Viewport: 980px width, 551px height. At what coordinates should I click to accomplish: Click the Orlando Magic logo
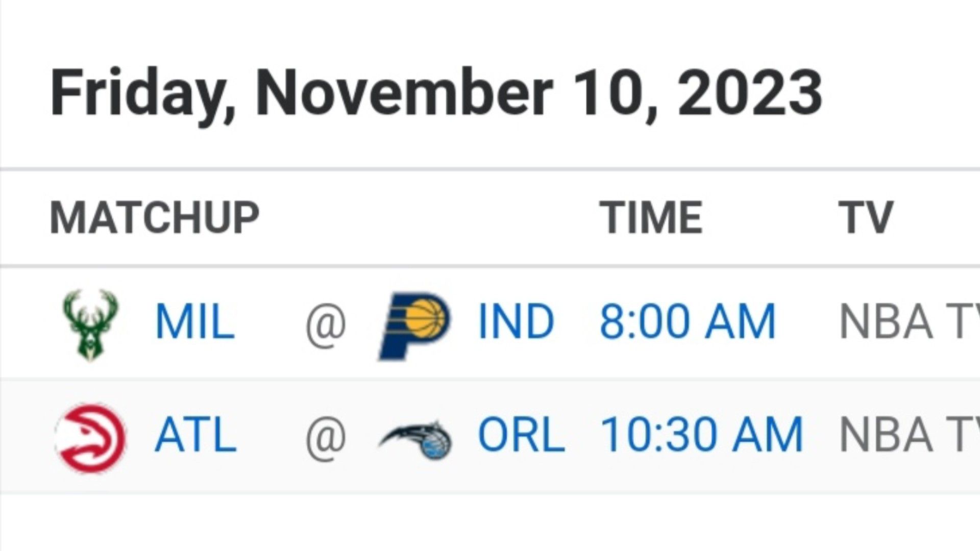click(x=415, y=439)
